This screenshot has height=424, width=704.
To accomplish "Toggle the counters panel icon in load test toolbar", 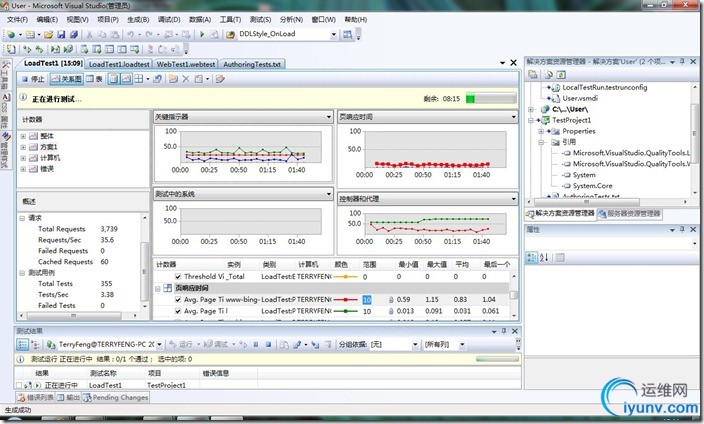I will 114,79.
